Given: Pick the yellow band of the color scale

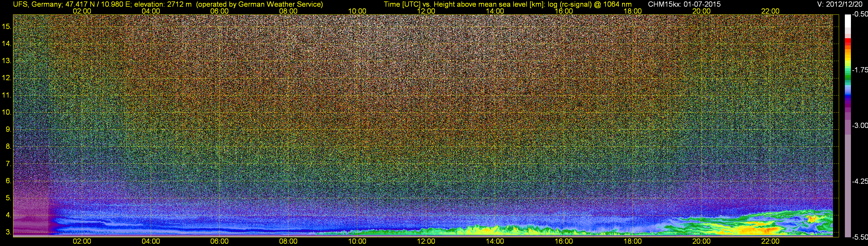Looking at the screenshot, I should pyautogui.click(x=847, y=60).
